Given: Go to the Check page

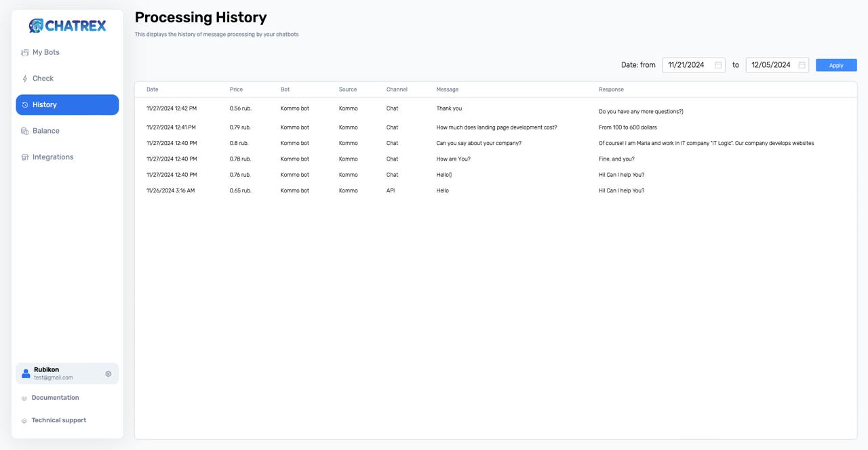Looking at the screenshot, I should coord(67,79).
